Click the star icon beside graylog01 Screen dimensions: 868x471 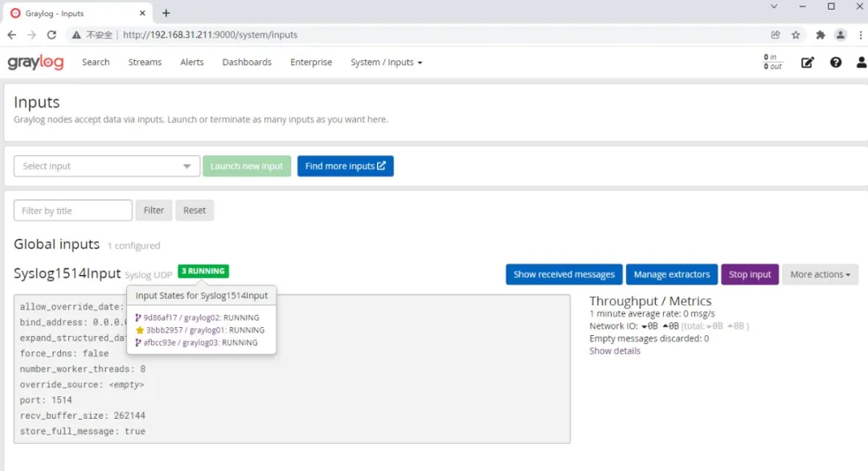[140, 330]
